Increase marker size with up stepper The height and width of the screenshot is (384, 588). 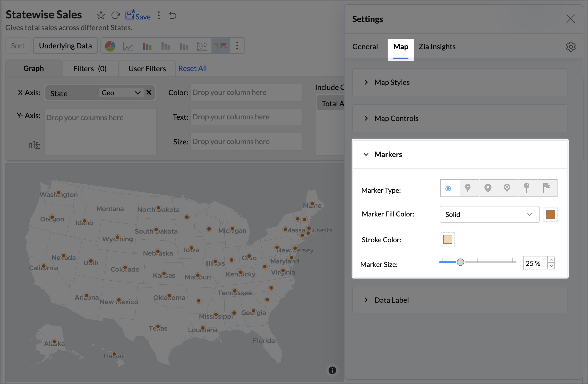coord(551,260)
